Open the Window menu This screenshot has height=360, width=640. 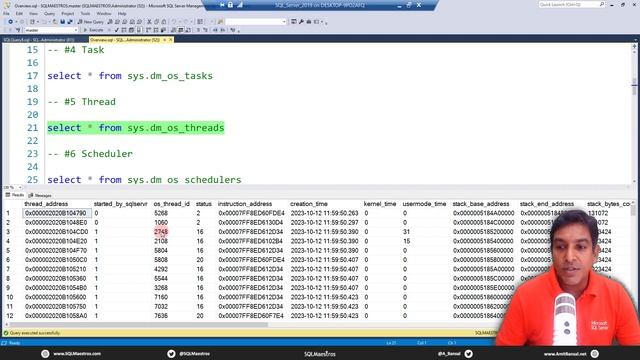coord(104,13)
